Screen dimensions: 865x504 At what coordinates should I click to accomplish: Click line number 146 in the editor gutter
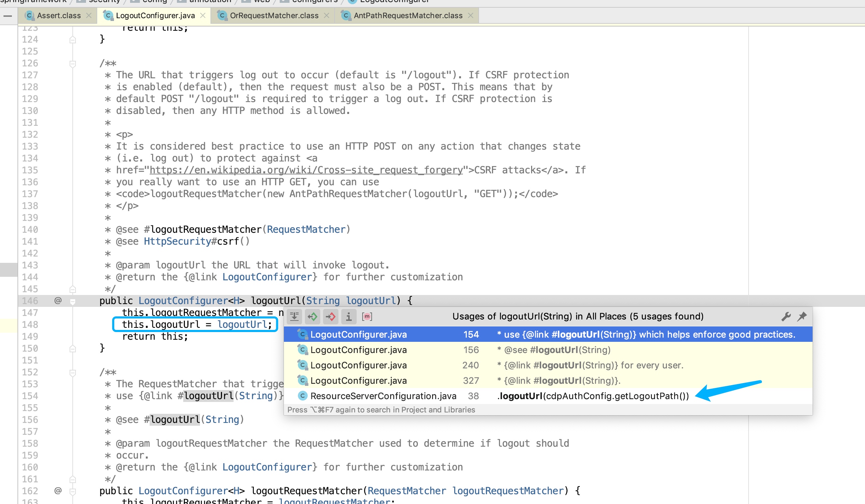point(30,301)
